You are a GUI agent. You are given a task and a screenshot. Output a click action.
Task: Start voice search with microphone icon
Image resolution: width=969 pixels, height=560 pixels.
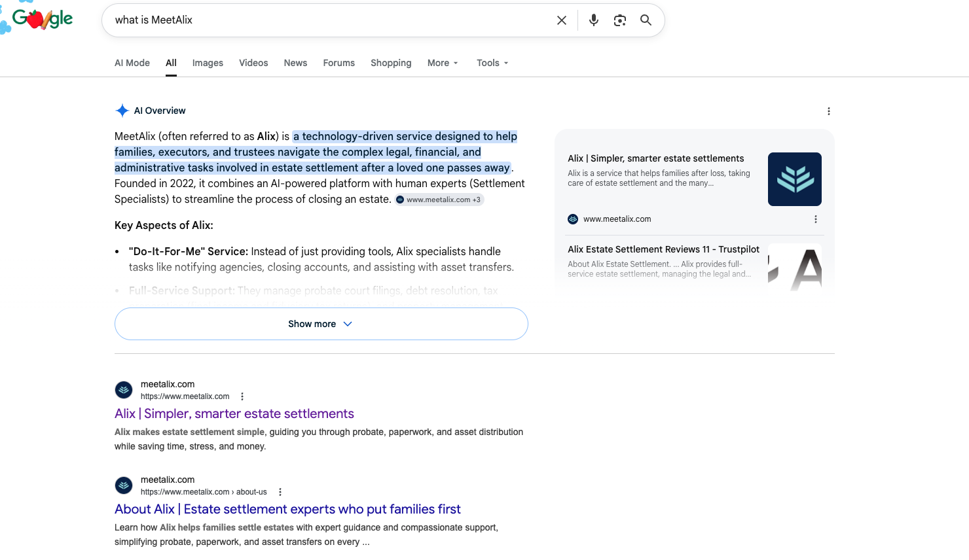pos(594,20)
